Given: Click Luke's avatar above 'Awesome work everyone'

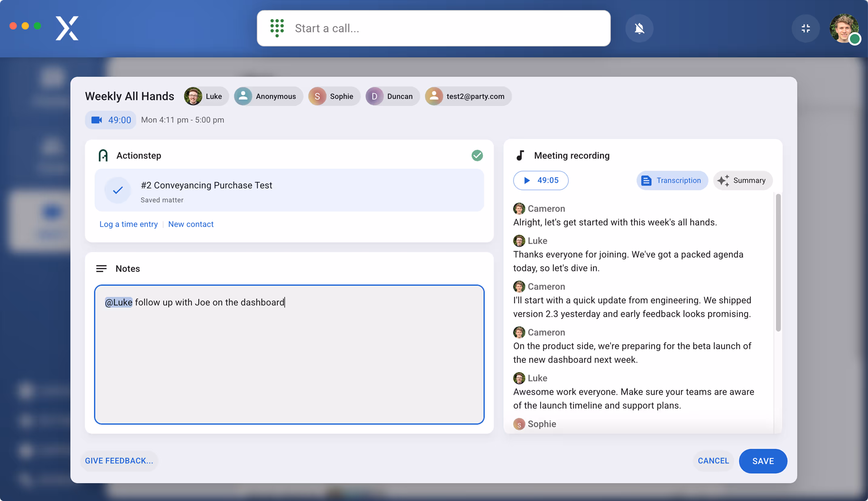Looking at the screenshot, I should coord(519,378).
